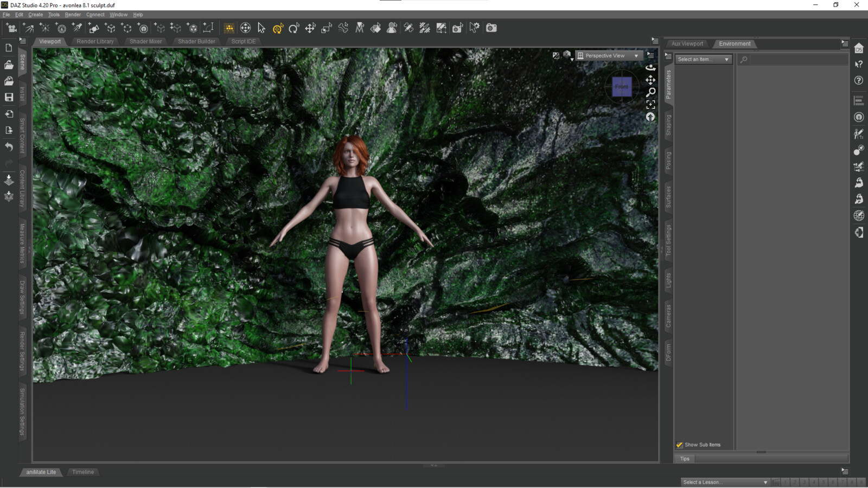
Task: Open the Render menu
Action: point(73,15)
